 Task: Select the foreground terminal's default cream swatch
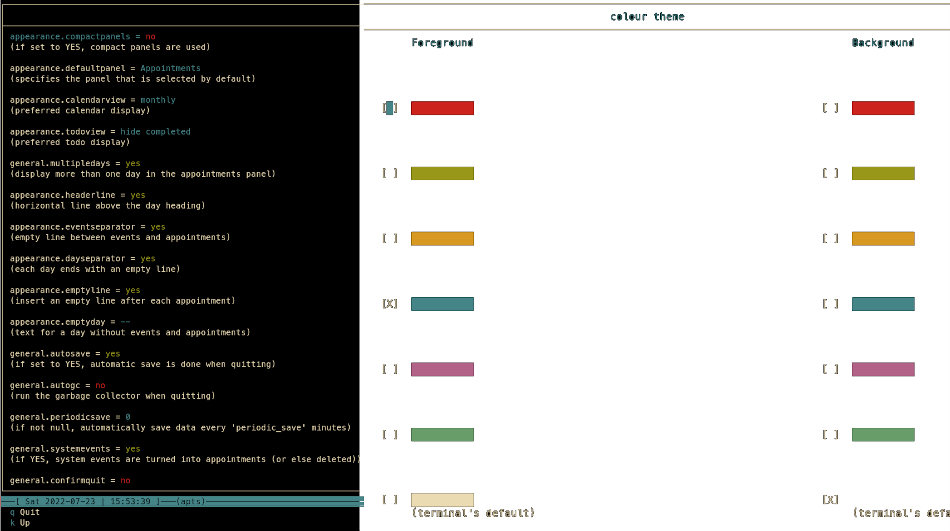(442, 499)
